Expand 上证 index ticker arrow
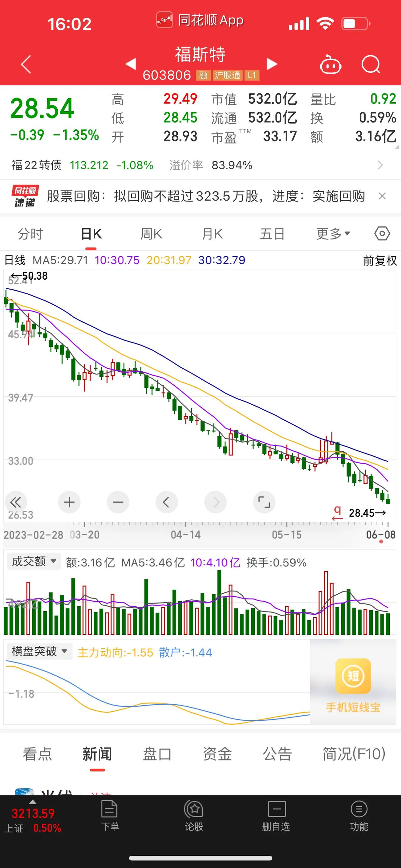 pyautogui.click(x=33, y=802)
